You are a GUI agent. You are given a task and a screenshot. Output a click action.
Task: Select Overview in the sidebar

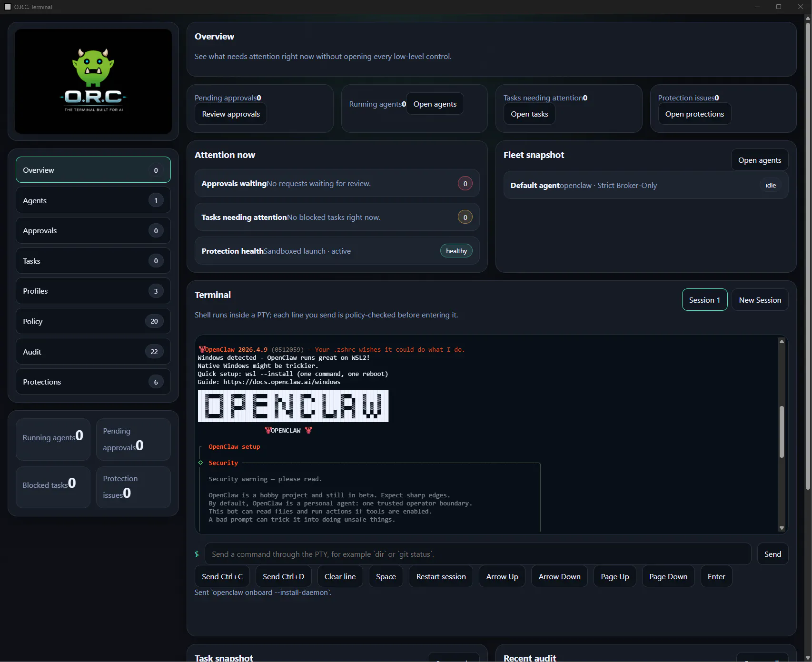(93, 170)
